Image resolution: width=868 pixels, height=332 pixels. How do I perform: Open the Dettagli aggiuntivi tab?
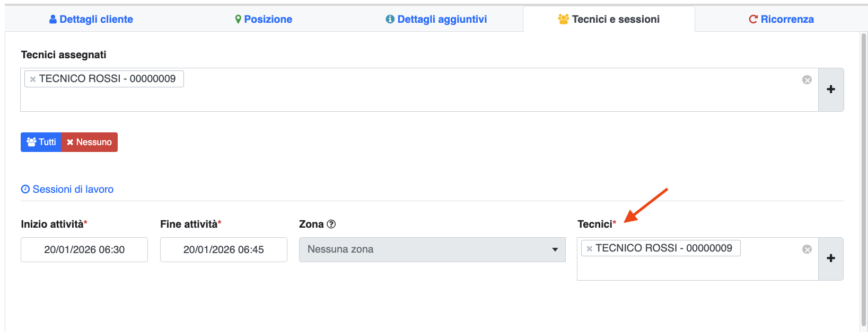point(436,20)
